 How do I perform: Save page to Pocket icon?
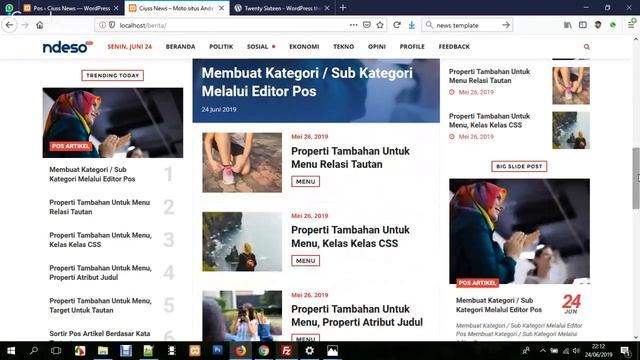tap(367, 25)
